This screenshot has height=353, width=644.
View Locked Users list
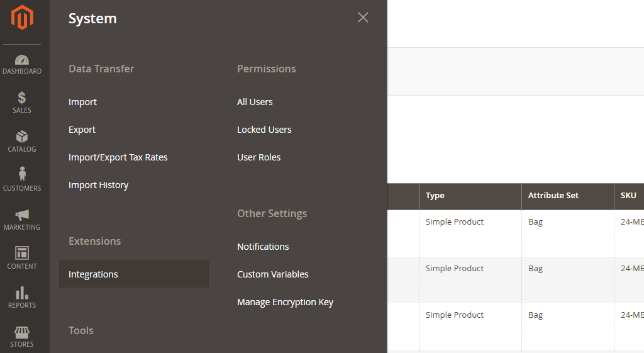(264, 130)
